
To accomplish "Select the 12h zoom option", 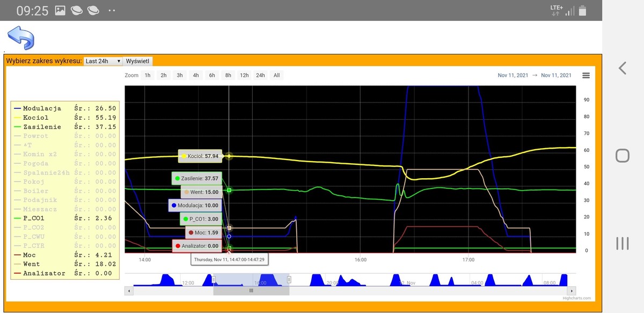I will [244, 76].
